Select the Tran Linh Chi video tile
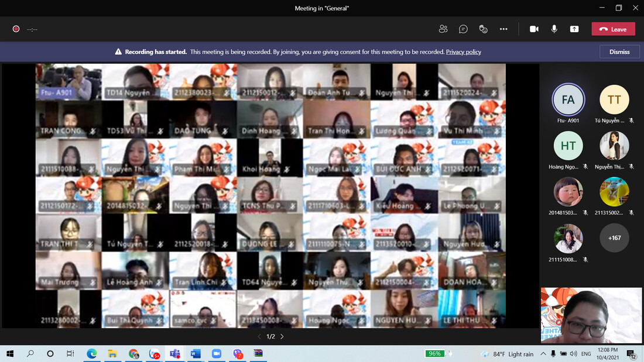Viewport: 644px width, 362px height. 203,271
